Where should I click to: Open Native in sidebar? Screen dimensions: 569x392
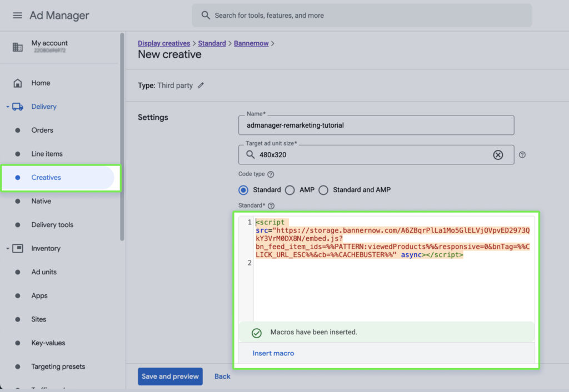point(41,201)
